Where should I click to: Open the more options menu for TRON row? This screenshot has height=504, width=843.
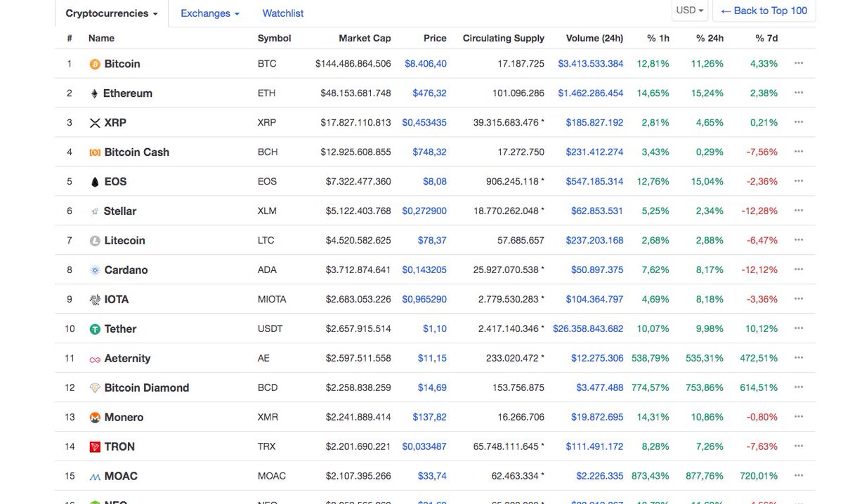click(x=799, y=446)
